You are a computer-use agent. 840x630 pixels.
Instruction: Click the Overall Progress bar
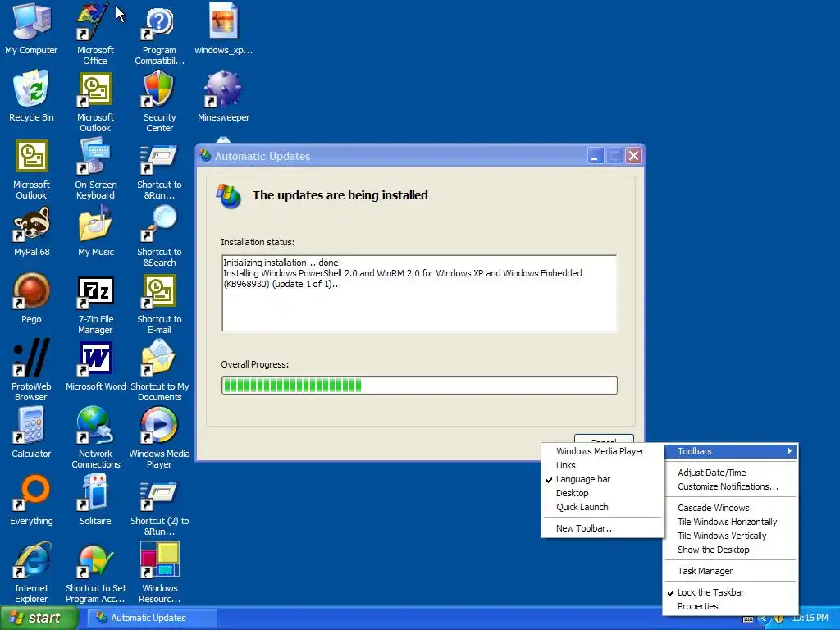pyautogui.click(x=419, y=386)
